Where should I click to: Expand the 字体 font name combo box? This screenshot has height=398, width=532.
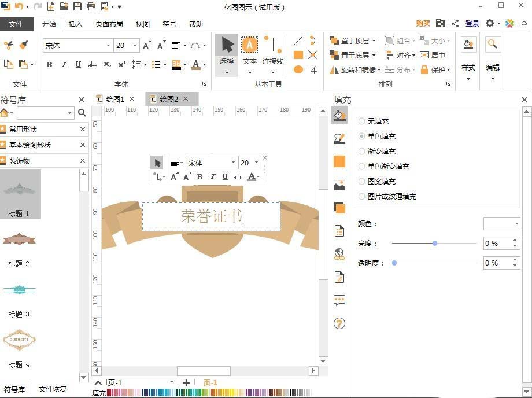109,45
